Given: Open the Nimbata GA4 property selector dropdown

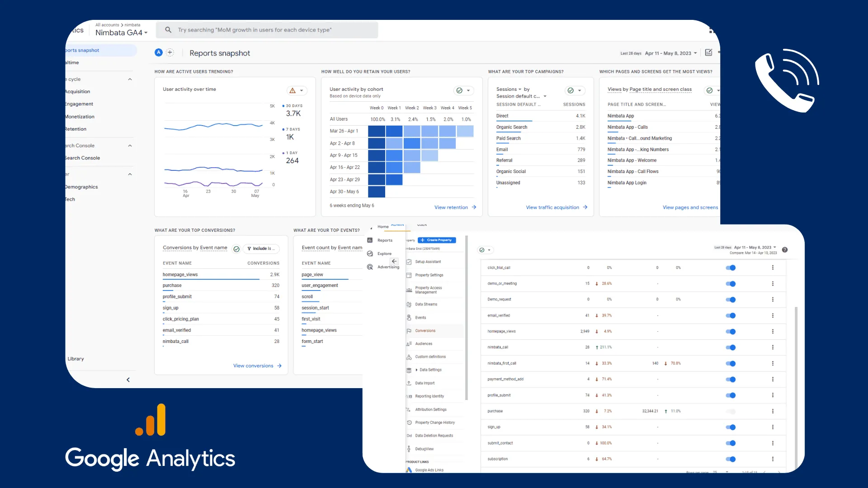Looking at the screenshot, I should tap(122, 33).
